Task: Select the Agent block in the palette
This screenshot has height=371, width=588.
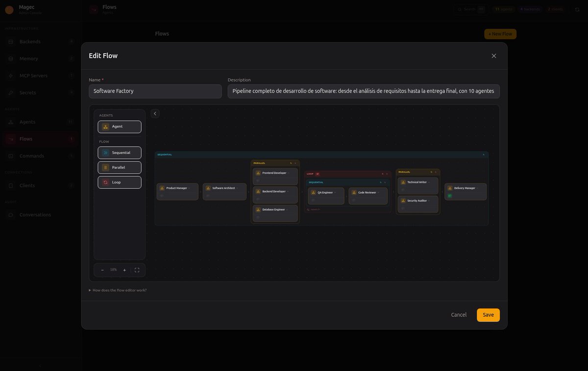Action: [120, 127]
